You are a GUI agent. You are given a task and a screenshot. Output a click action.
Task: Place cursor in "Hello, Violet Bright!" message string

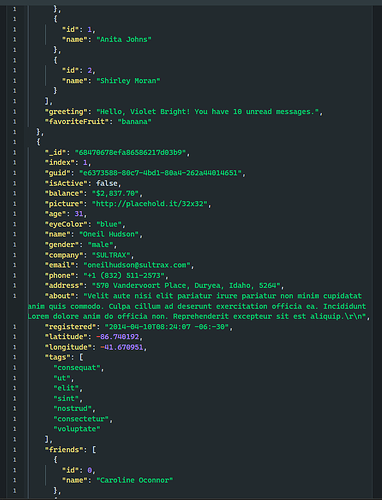pos(209,112)
